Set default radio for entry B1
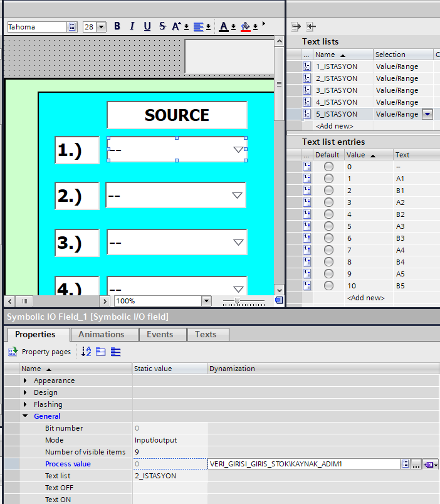The height and width of the screenshot is (504, 440). tap(328, 191)
